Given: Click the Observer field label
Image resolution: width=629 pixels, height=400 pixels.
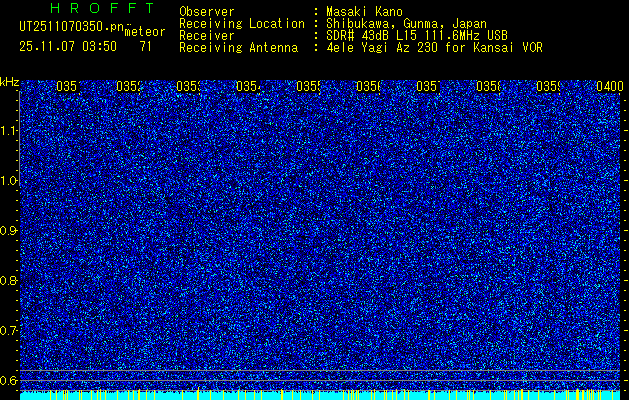Looking at the screenshot, I should [207, 11].
